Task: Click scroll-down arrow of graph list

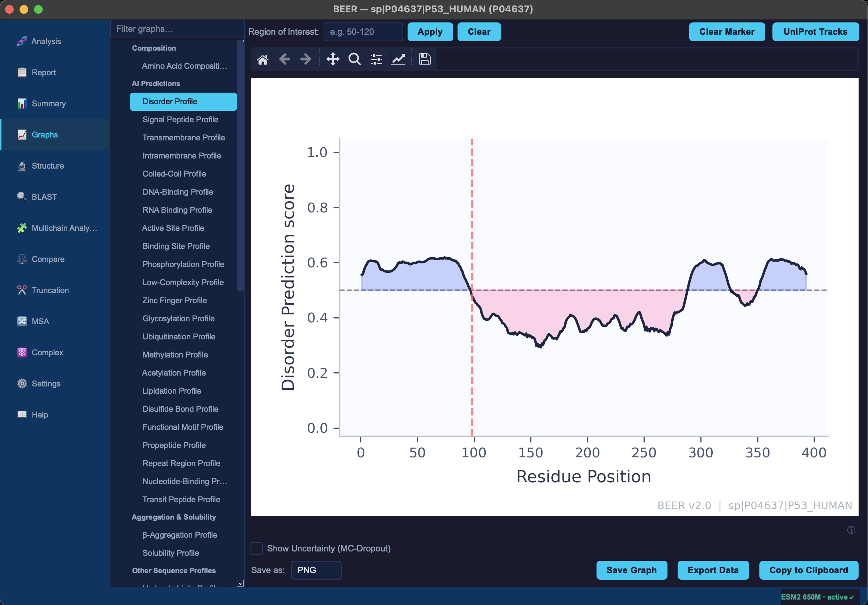Action: [240, 583]
